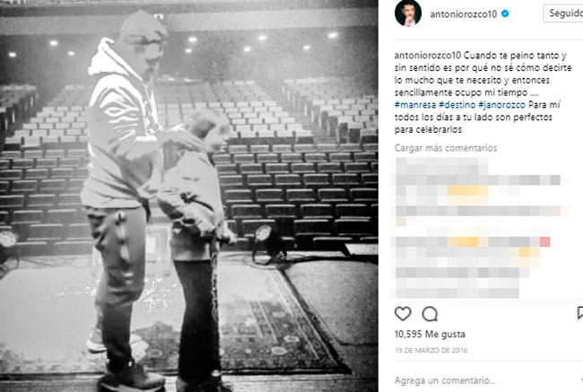Open the 19 de marzo de 2016 timestamp
Viewport: 583px width, 392px height.
pyautogui.click(x=431, y=351)
